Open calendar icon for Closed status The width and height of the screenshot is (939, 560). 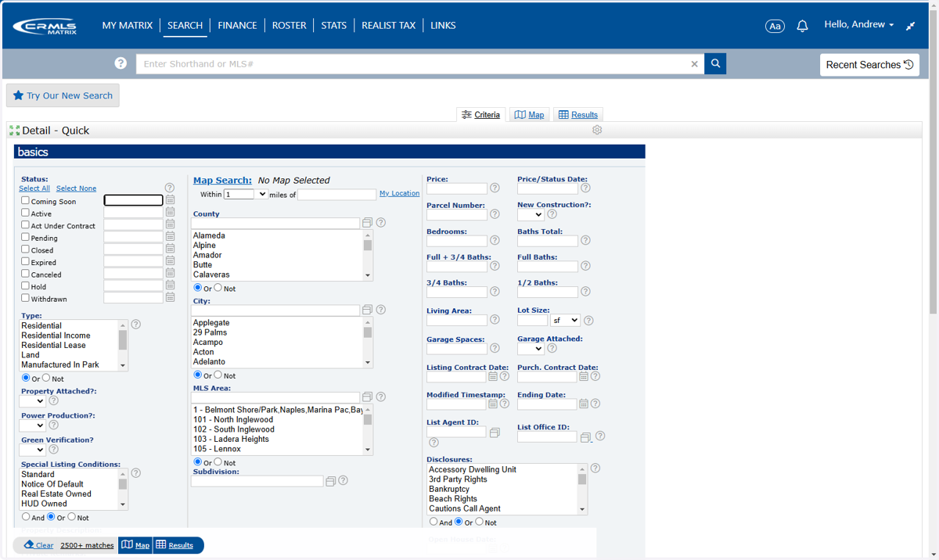[170, 249]
